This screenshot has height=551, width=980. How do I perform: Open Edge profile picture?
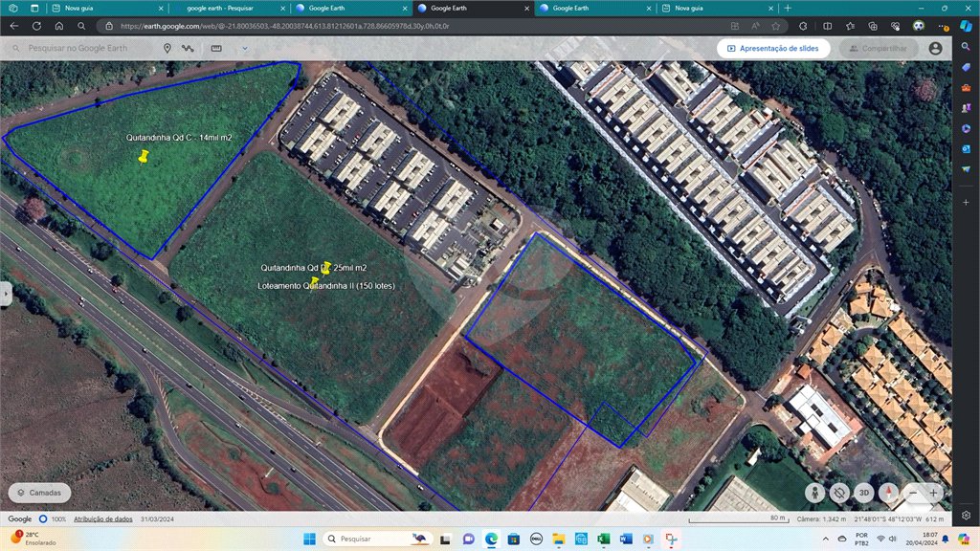918,26
